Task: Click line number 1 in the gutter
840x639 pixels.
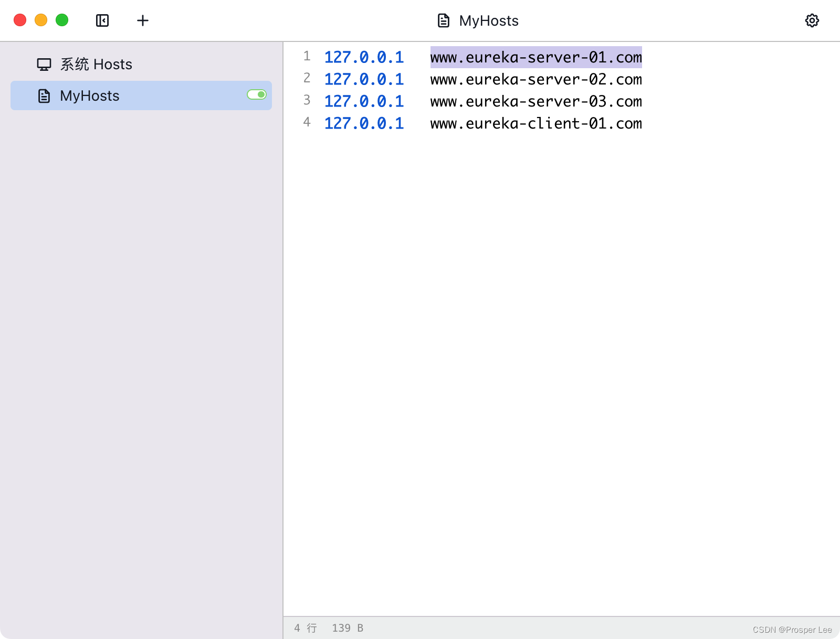Action: tap(307, 56)
